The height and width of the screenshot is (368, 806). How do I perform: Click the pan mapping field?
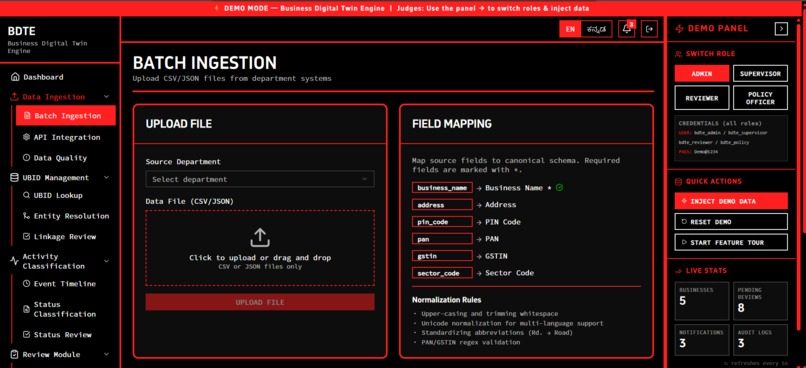(442, 239)
